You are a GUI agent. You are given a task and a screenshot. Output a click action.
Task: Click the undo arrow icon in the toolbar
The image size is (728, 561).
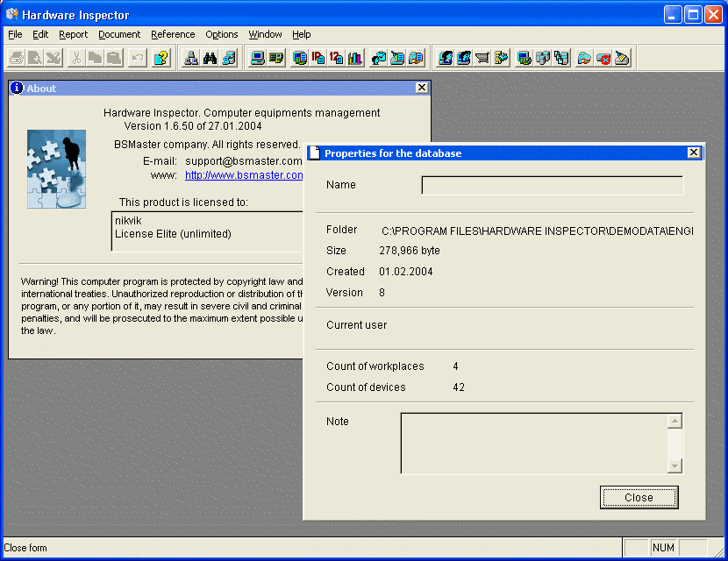coord(138,58)
